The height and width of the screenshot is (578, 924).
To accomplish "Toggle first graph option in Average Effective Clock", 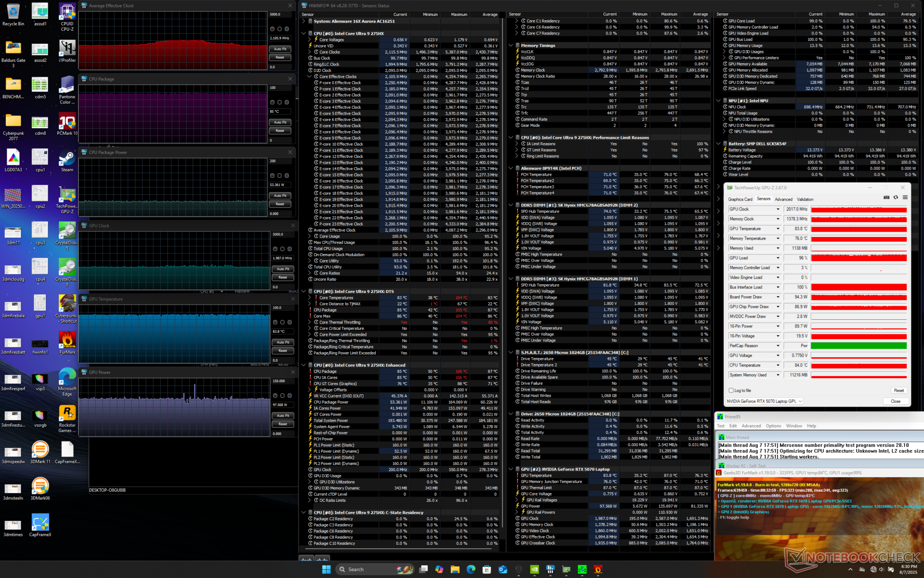I will point(272,29).
